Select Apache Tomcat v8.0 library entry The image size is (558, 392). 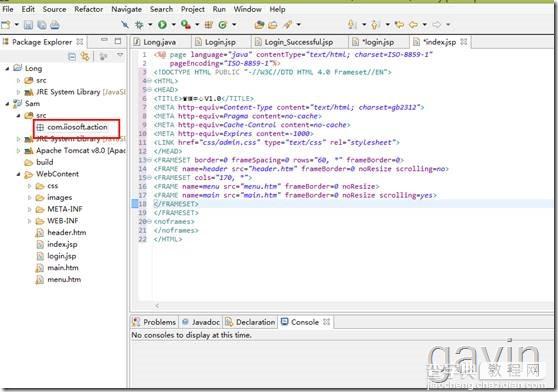(75, 150)
